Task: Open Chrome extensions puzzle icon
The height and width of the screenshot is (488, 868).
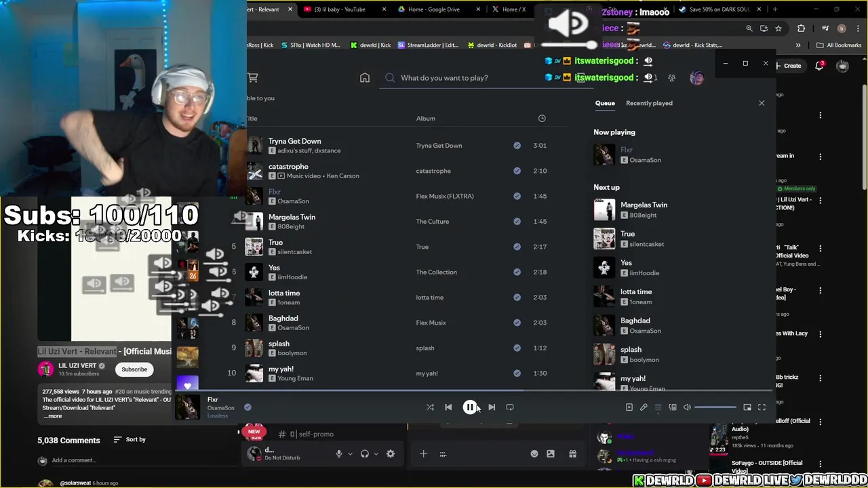Action: (x=802, y=28)
